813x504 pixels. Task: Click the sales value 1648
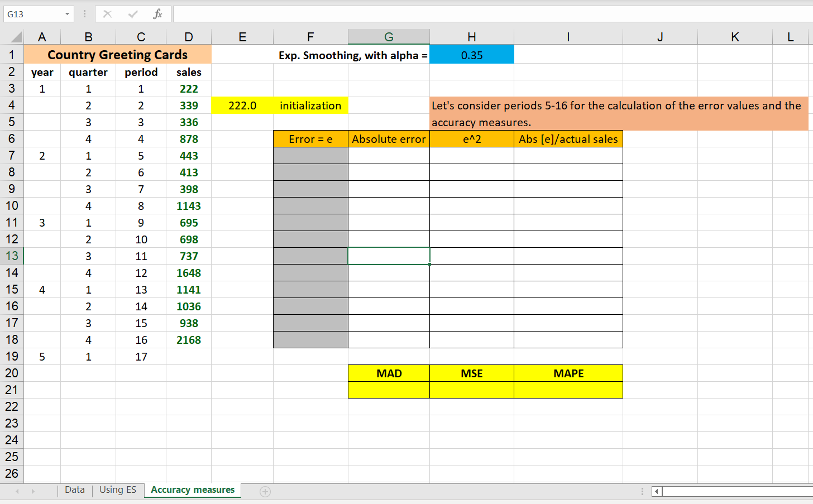point(189,273)
